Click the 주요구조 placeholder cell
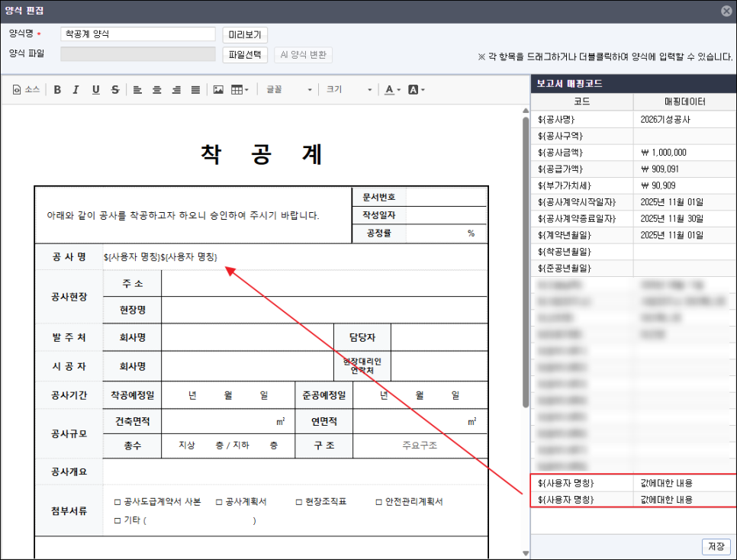 pos(420,446)
